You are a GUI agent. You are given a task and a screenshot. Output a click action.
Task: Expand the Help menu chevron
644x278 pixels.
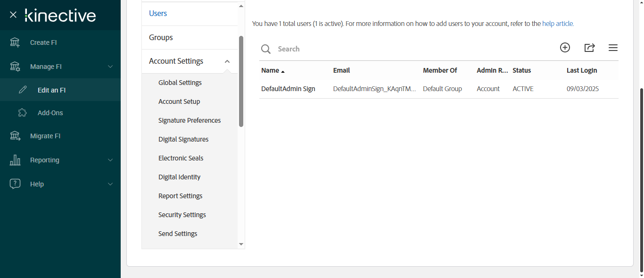coord(110,184)
